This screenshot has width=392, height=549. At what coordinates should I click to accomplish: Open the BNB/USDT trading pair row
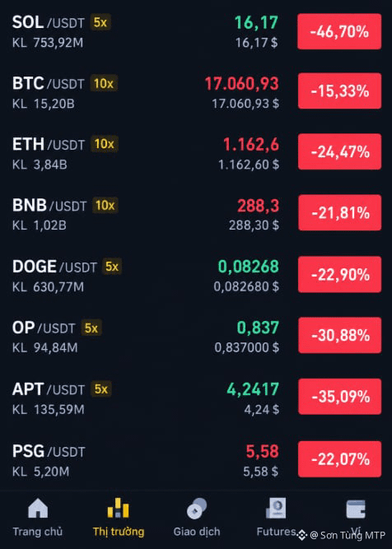tap(196, 213)
